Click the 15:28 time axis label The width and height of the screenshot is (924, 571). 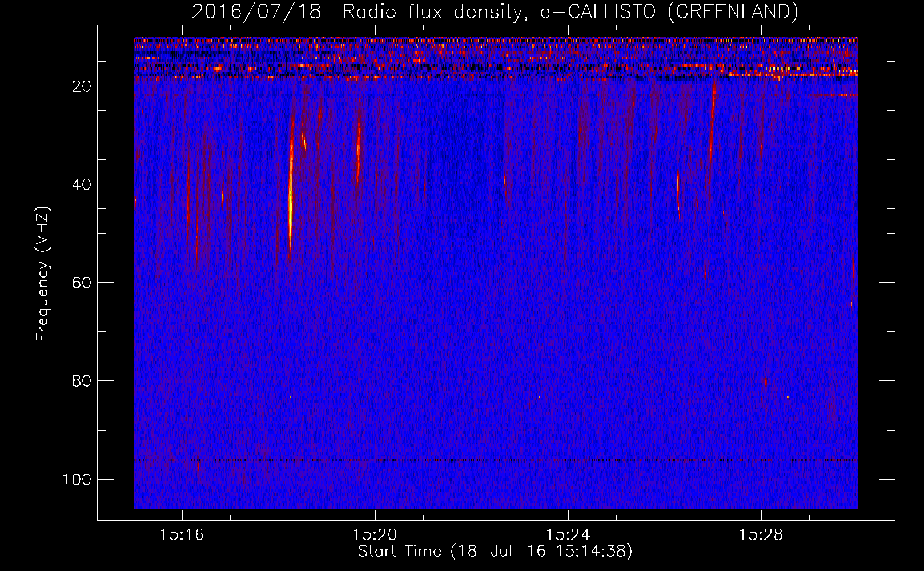point(761,535)
